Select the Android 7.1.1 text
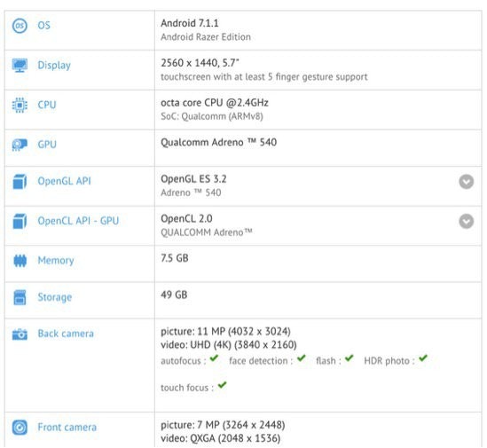 click(x=190, y=23)
